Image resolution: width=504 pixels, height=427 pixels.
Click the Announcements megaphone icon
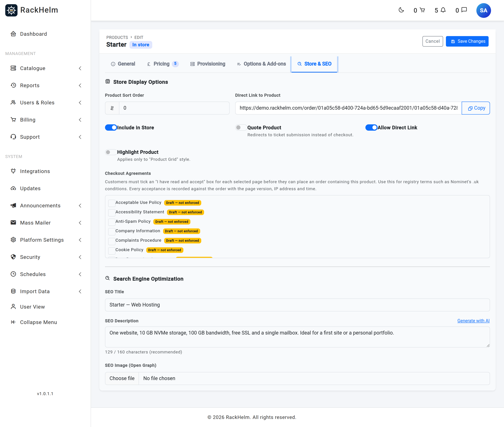coord(13,205)
